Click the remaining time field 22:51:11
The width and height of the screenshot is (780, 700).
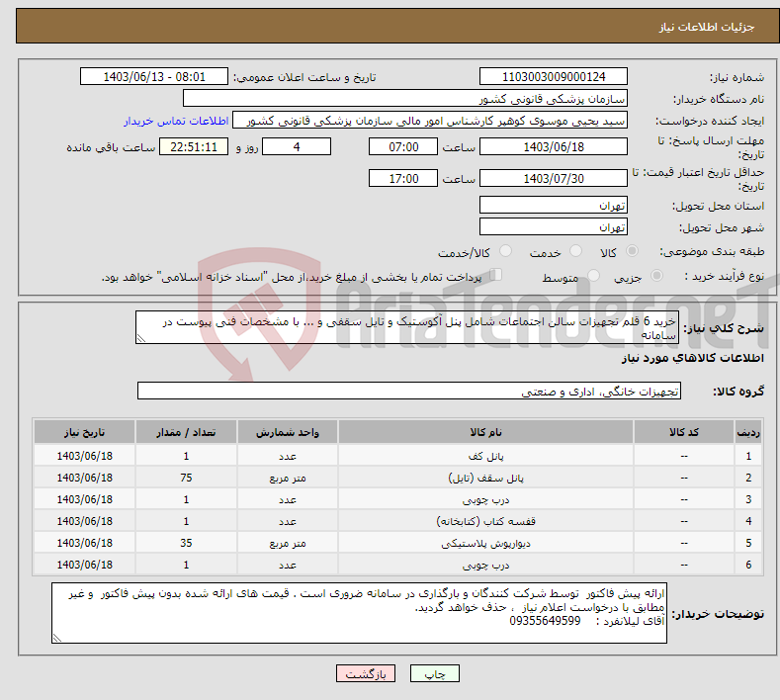(x=194, y=146)
